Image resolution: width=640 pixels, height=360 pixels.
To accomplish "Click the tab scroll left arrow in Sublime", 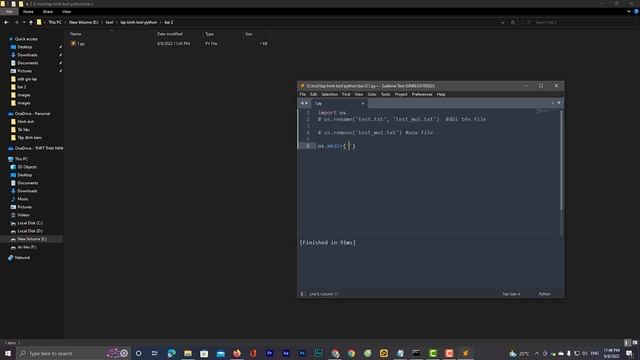I will (x=302, y=103).
